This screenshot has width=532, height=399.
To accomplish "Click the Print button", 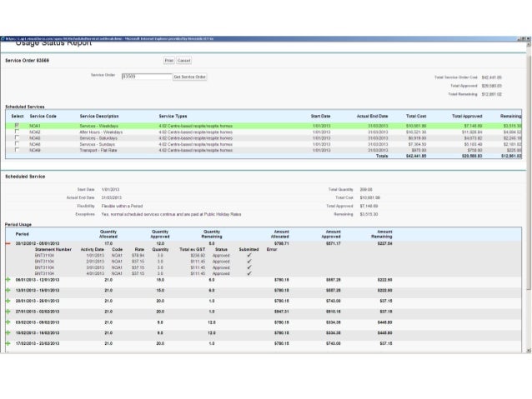I will (169, 61).
